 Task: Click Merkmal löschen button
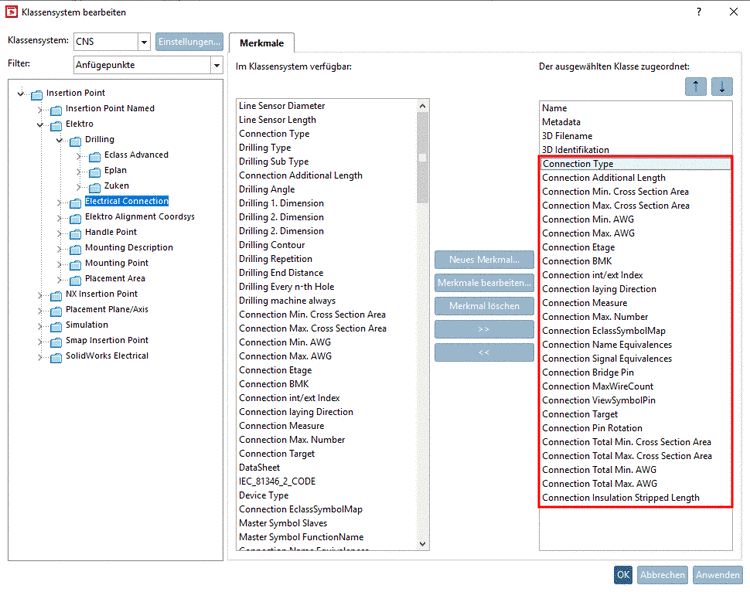pyautogui.click(x=484, y=306)
